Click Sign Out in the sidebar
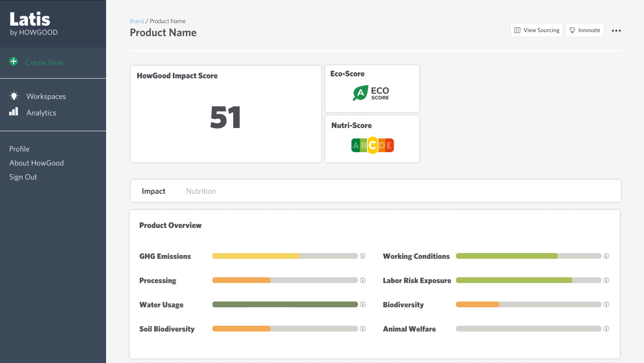The image size is (644, 363). (x=23, y=177)
